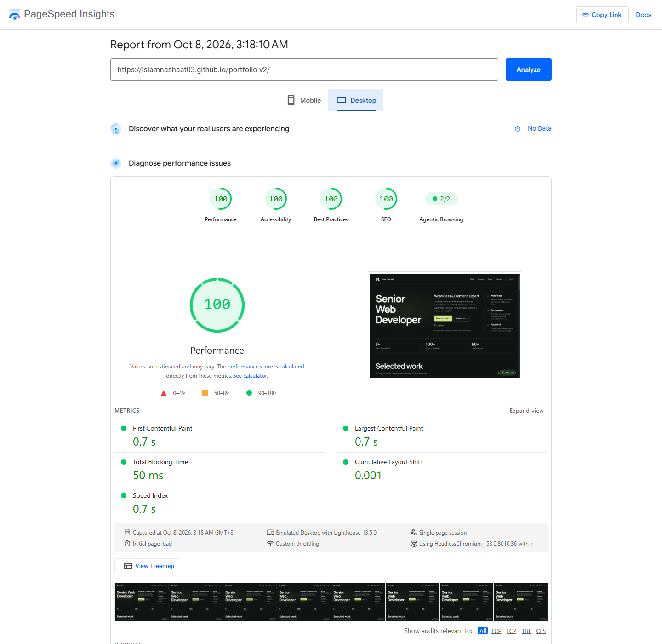
Task: Click the devices icon beside Emulated Desktop
Action: [270, 532]
